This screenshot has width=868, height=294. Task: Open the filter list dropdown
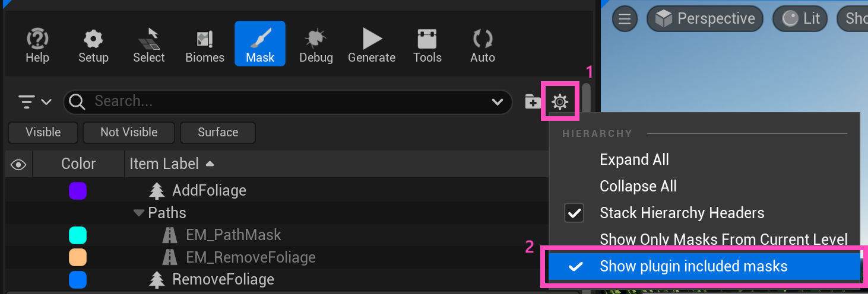pyautogui.click(x=35, y=102)
